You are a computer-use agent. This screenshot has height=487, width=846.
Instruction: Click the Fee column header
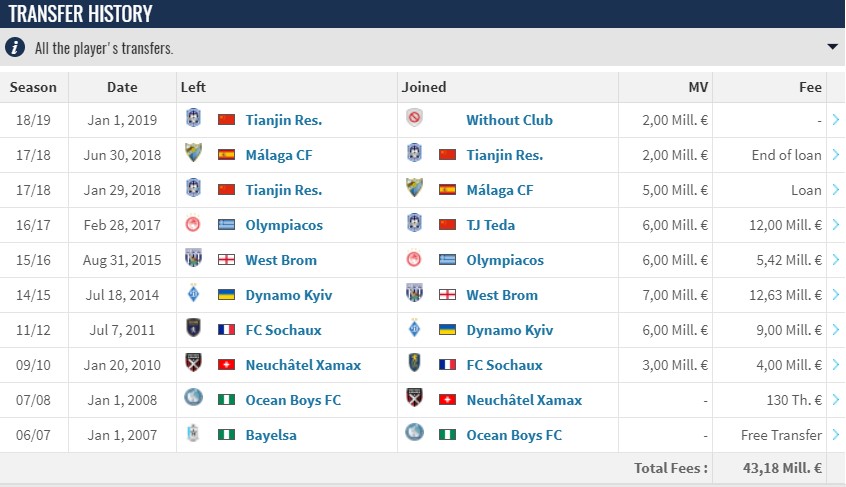810,87
